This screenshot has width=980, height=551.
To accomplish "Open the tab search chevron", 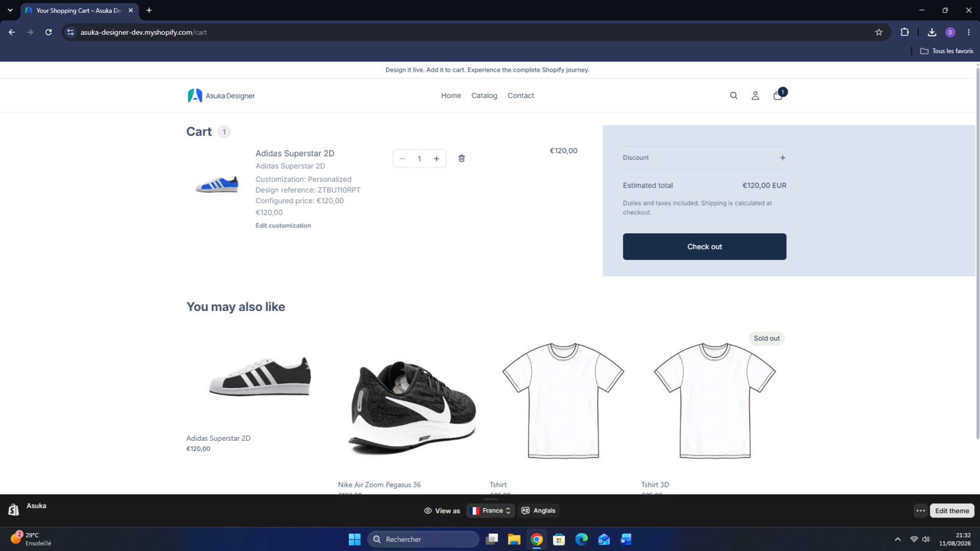I will coord(10,10).
